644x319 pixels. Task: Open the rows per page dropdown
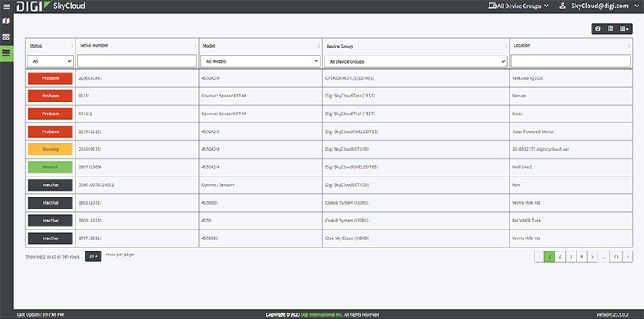coord(93,256)
